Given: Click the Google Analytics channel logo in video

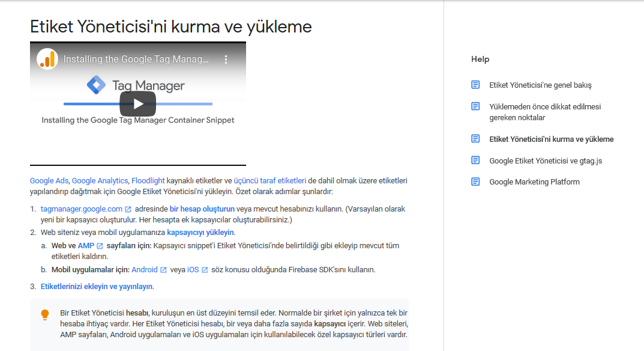Looking at the screenshot, I should click(47, 60).
